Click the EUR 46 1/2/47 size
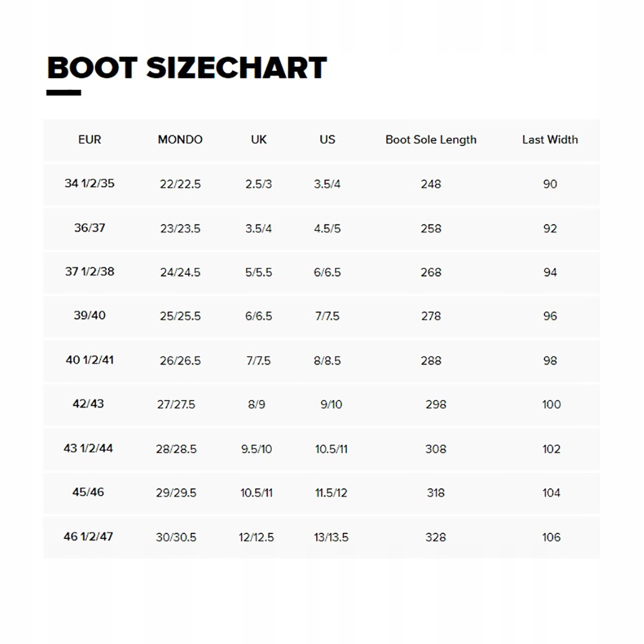Screen dimensions: 644x644 tap(88, 536)
